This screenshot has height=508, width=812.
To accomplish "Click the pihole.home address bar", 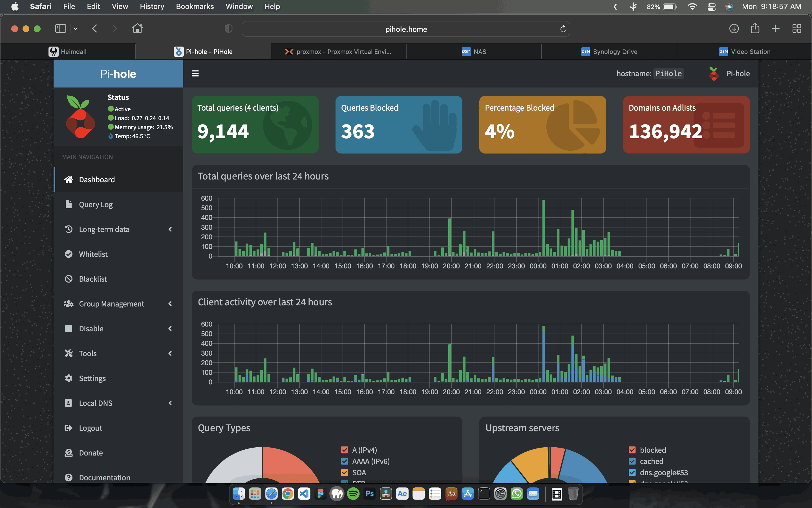I will [406, 29].
